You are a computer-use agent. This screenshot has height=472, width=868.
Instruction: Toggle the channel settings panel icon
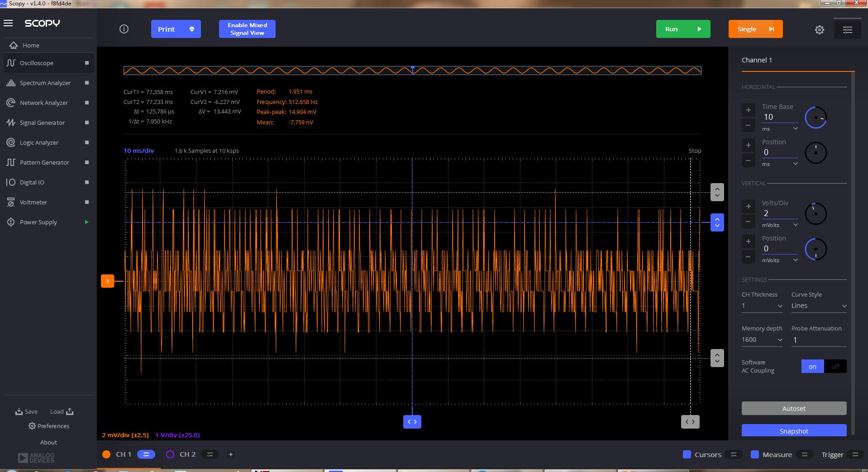(x=847, y=30)
